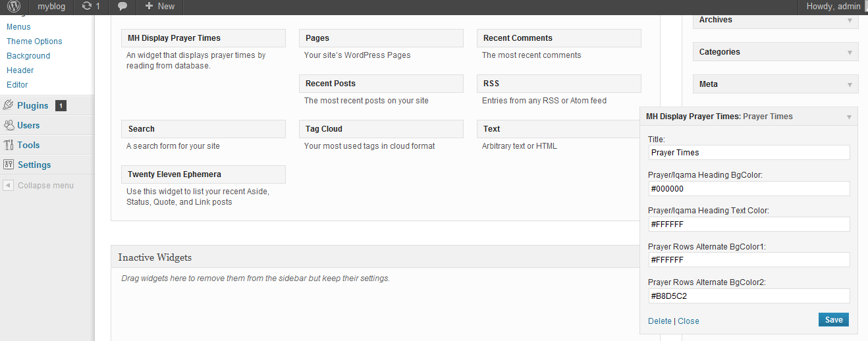
Task: Select the MH Display Prayer Times available widget
Action: pyautogui.click(x=203, y=38)
